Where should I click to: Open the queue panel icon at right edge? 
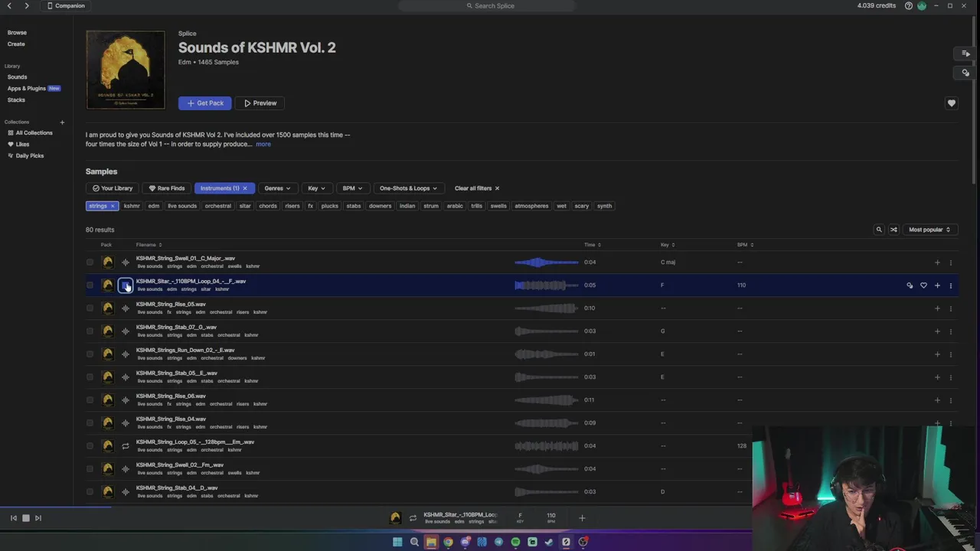coord(965,54)
